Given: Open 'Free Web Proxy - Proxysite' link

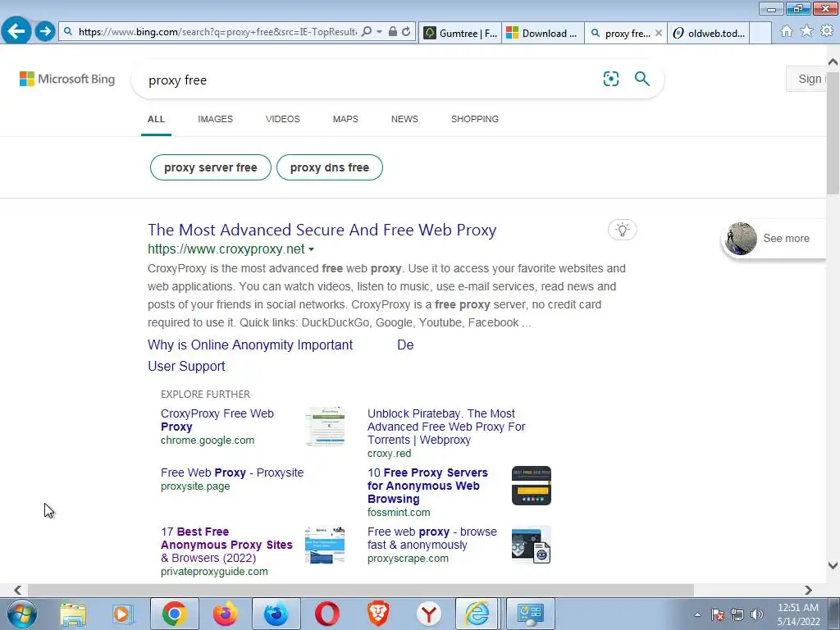Looking at the screenshot, I should pos(232,472).
